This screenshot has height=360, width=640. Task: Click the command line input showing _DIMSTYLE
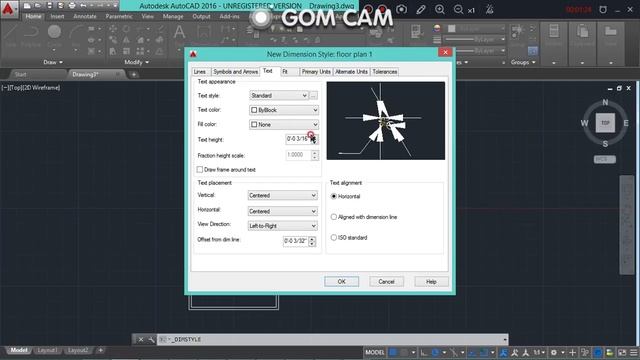tap(333, 340)
